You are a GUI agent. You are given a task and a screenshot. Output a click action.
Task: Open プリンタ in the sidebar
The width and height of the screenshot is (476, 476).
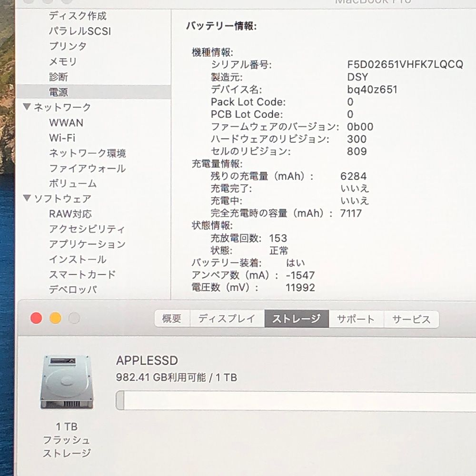pyautogui.click(x=68, y=46)
